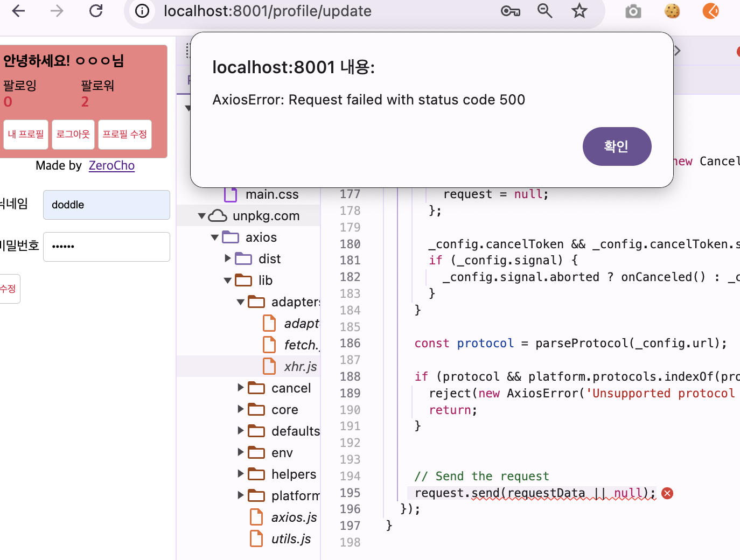Set breakpoint at line number 195

[x=350, y=493]
